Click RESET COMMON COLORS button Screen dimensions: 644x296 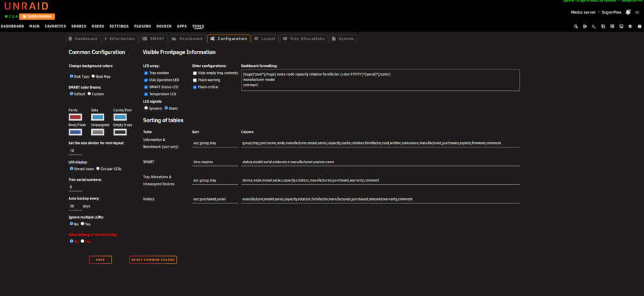click(153, 260)
